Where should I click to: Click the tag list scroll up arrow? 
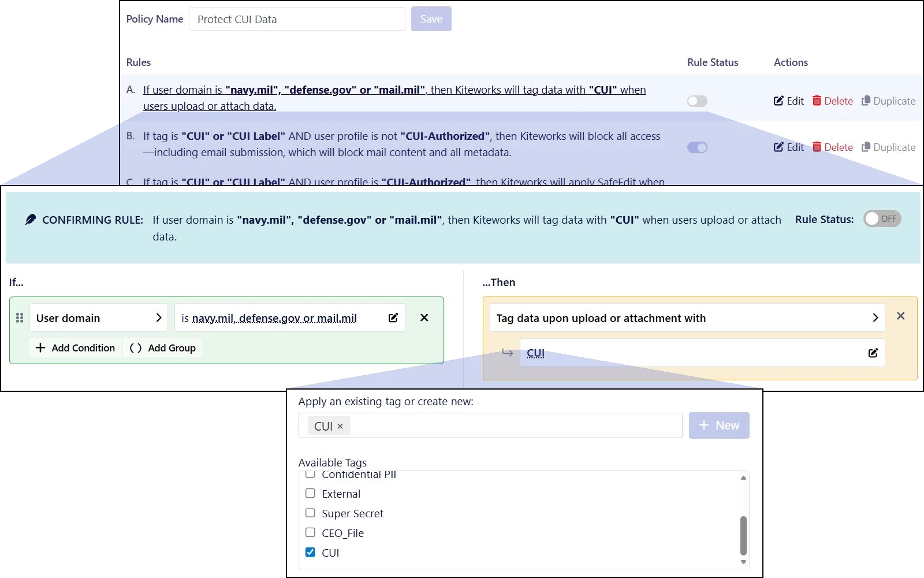(x=743, y=477)
